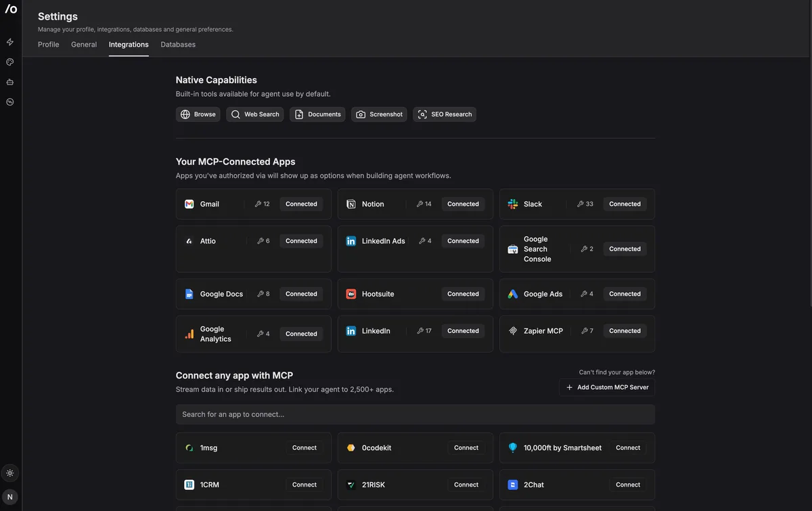Click the Google Docs icon
The height and width of the screenshot is (511, 812).
pyautogui.click(x=189, y=294)
